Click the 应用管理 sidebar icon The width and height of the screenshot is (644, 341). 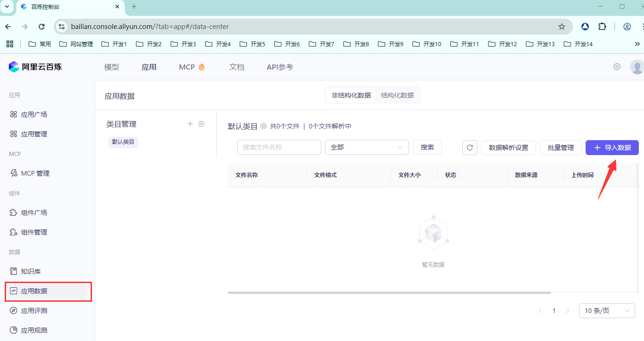tap(14, 134)
